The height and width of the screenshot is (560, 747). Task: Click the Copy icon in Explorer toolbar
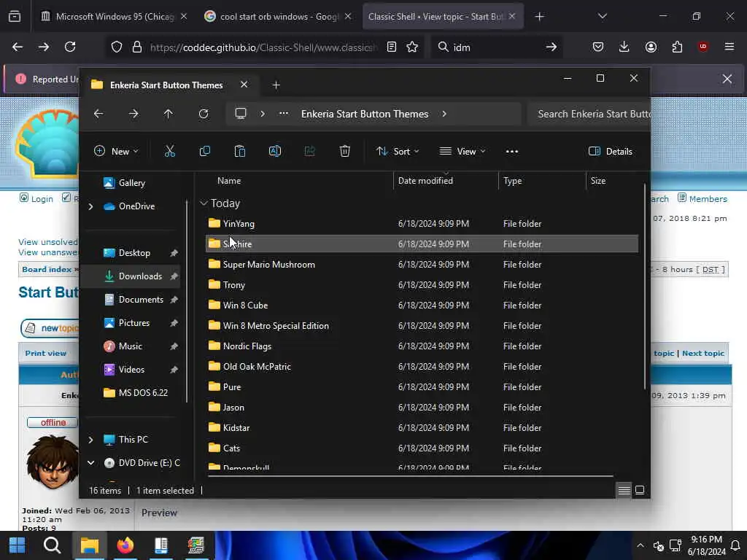pyautogui.click(x=205, y=152)
